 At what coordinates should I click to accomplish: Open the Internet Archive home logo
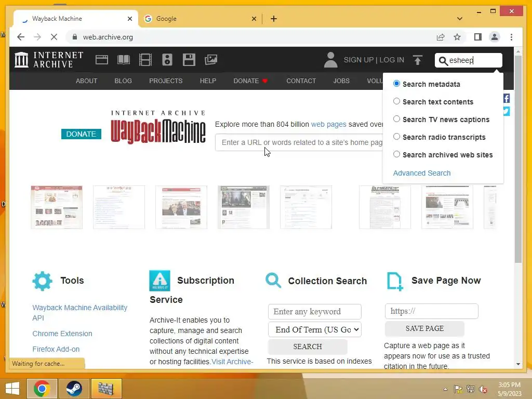49,60
